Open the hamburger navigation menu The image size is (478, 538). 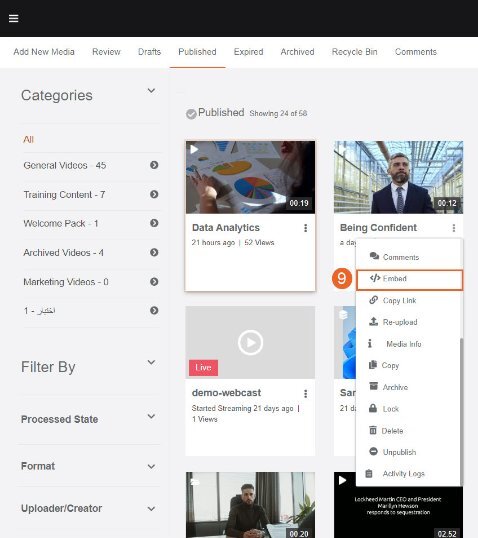coord(13,19)
